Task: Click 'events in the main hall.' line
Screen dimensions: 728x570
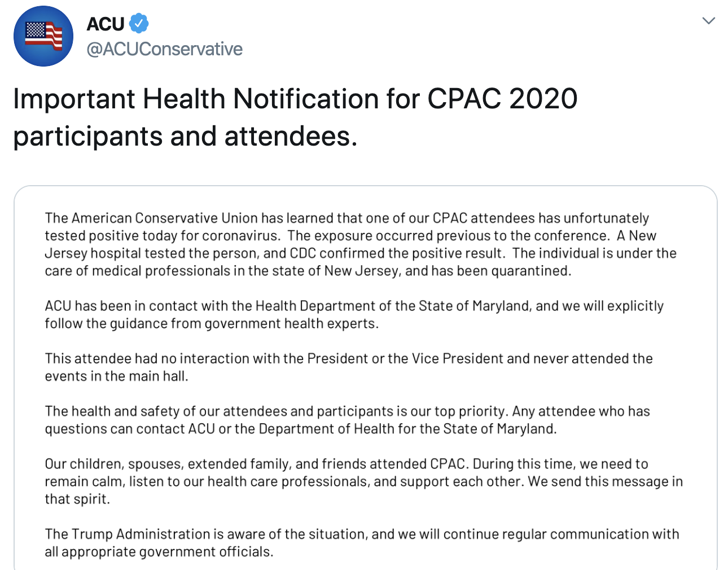Action: pyautogui.click(x=116, y=376)
